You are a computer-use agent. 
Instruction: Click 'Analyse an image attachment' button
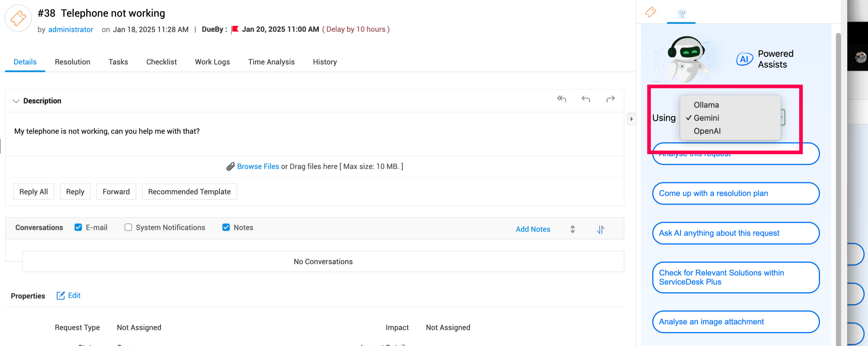coord(736,322)
